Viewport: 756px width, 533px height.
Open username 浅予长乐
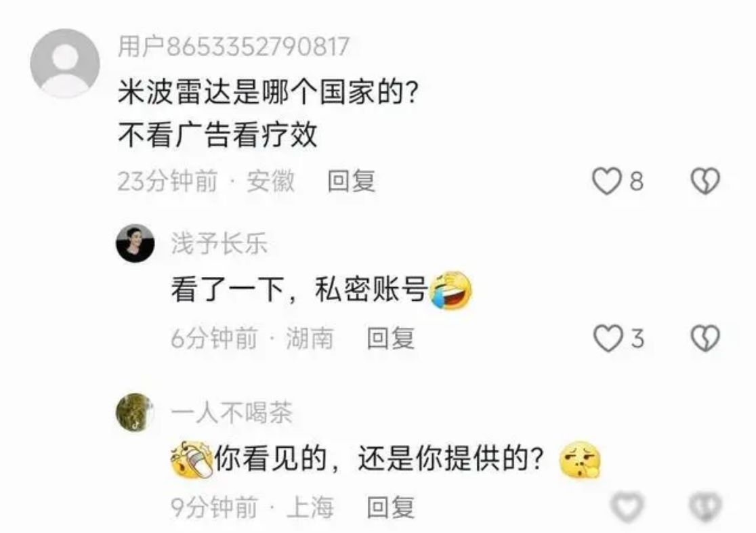point(219,243)
